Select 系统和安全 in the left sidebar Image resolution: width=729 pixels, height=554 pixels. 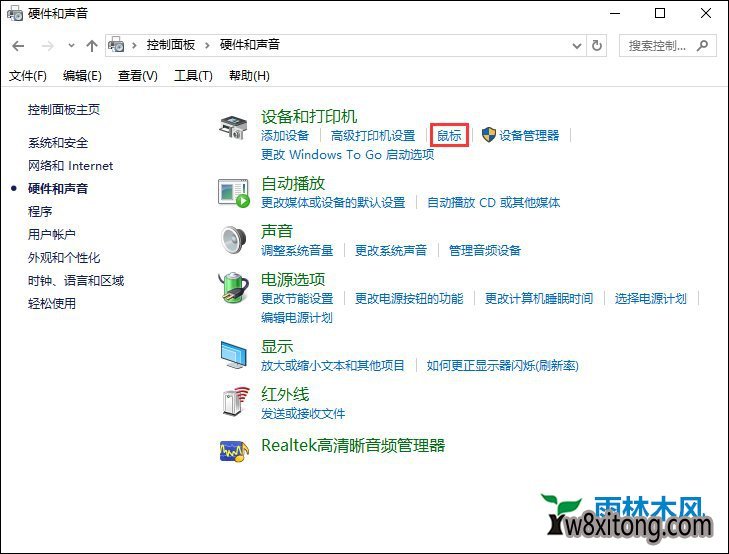pyautogui.click(x=58, y=143)
